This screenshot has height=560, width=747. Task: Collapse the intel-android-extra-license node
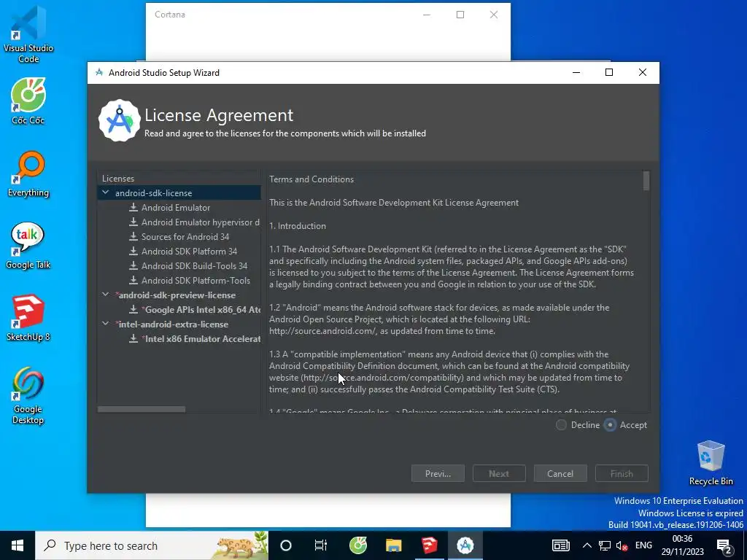click(x=105, y=324)
